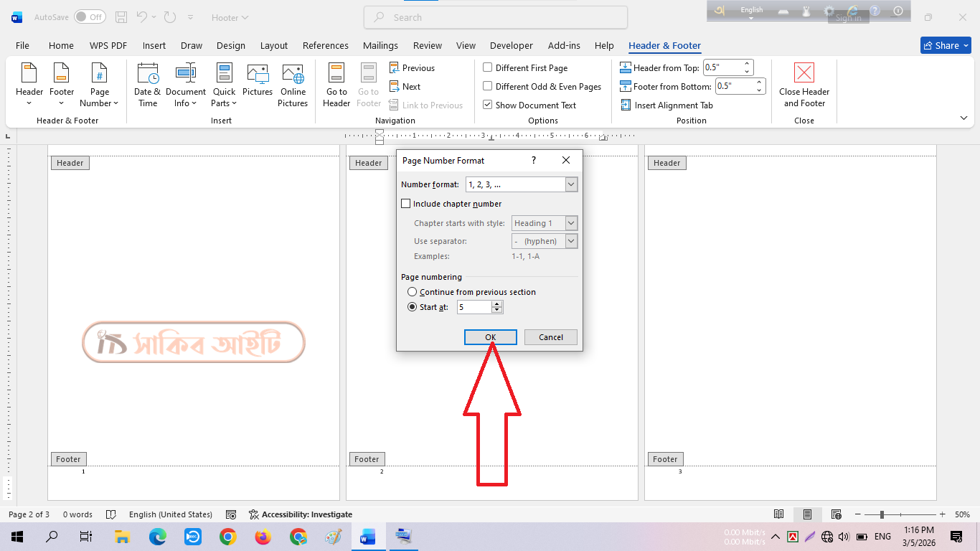Click Cancel in Page Number Format dialog
980x551 pixels.
coord(551,337)
